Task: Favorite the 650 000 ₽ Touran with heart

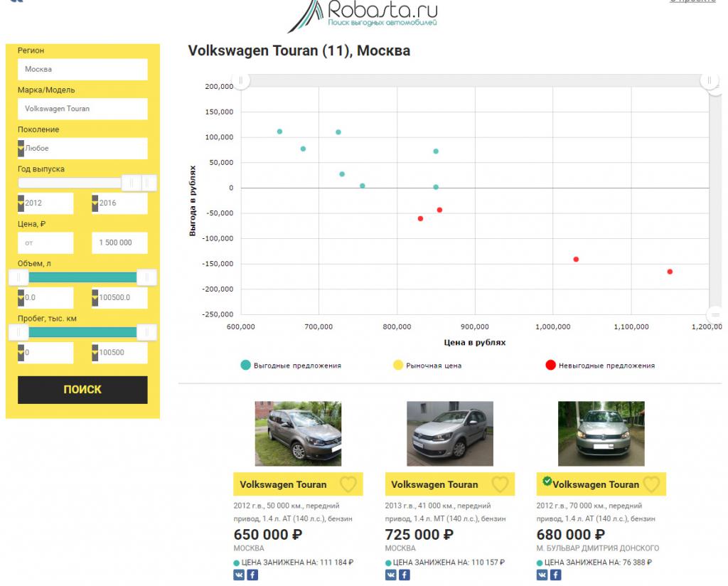Action: (x=348, y=484)
